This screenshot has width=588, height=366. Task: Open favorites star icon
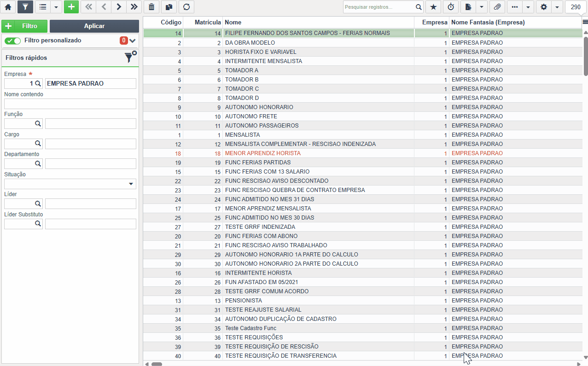click(x=433, y=7)
